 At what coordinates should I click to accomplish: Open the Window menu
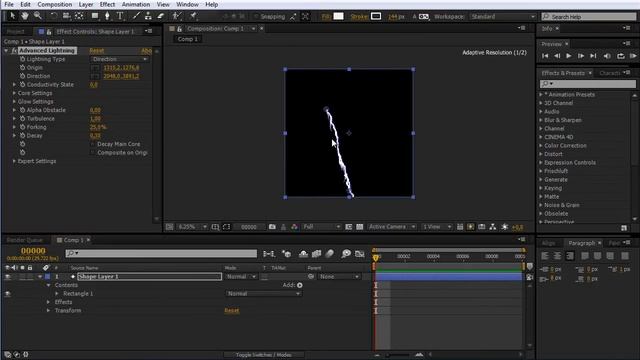[187, 4]
